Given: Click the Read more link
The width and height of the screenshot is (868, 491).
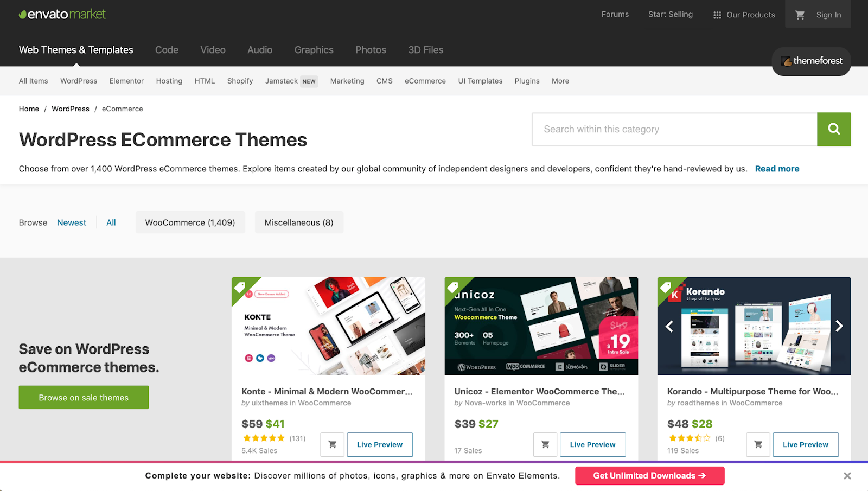Looking at the screenshot, I should coord(777,169).
